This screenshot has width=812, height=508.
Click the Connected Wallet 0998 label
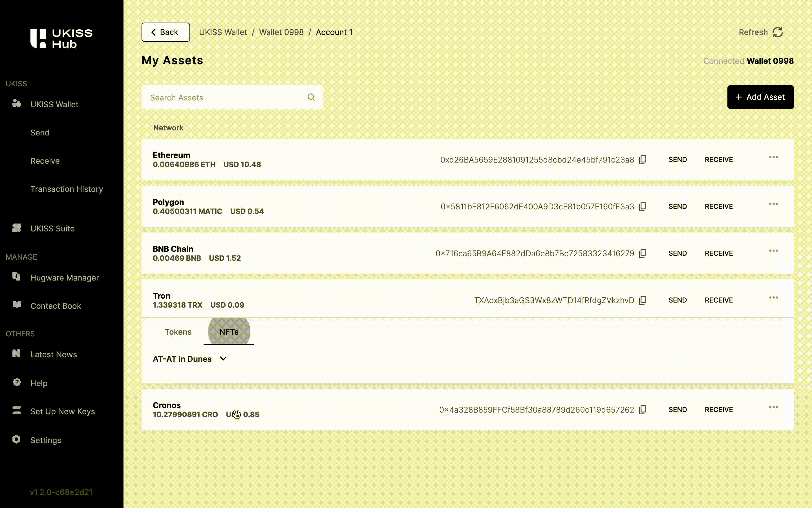tap(748, 61)
